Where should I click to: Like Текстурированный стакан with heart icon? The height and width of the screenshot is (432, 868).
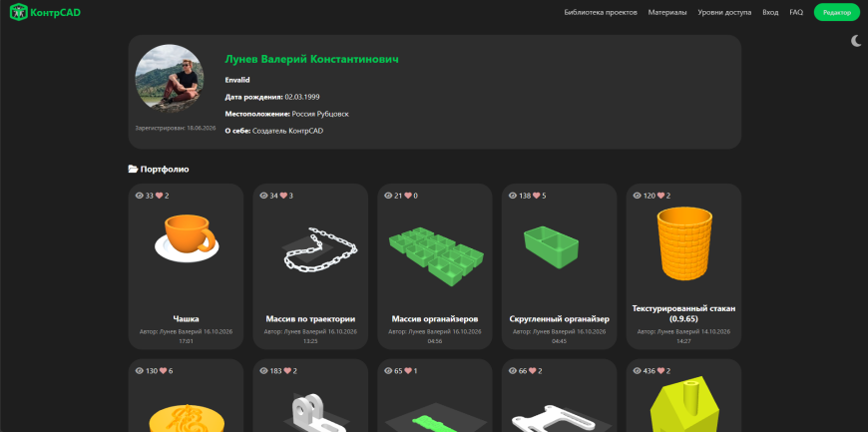pos(660,196)
